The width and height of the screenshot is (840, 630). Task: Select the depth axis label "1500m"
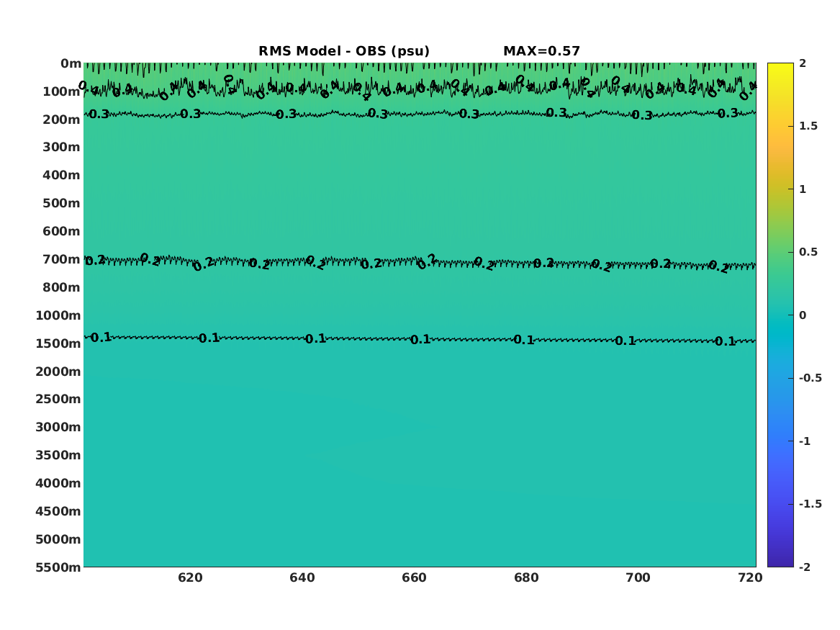point(58,343)
